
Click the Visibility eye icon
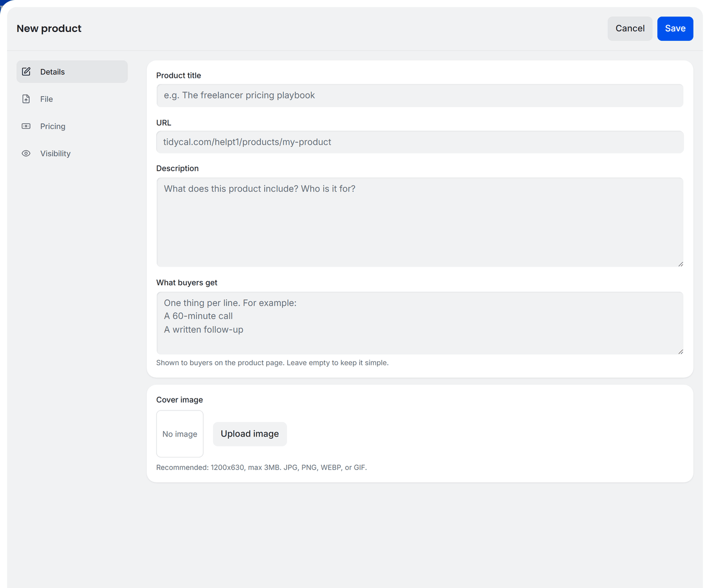[x=26, y=153]
